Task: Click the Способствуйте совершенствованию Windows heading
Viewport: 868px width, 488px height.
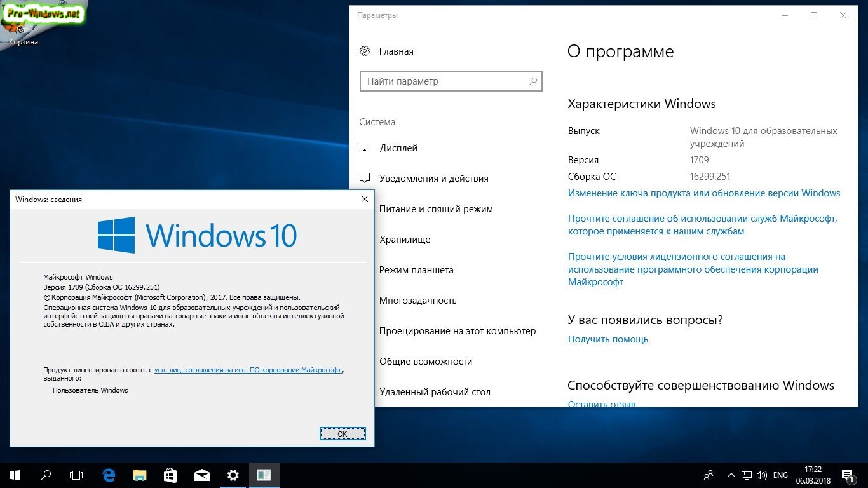Action: point(701,386)
